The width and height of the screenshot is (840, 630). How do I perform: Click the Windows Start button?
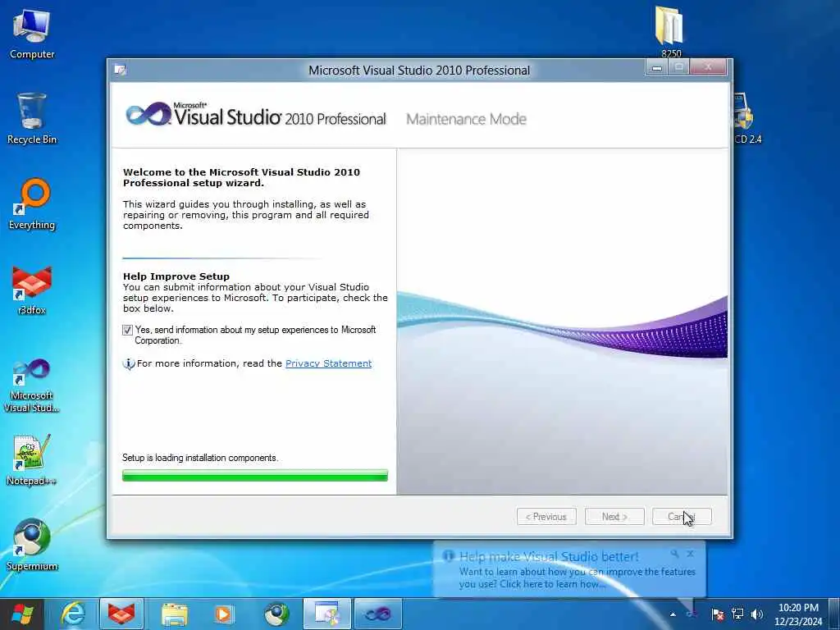(22, 614)
